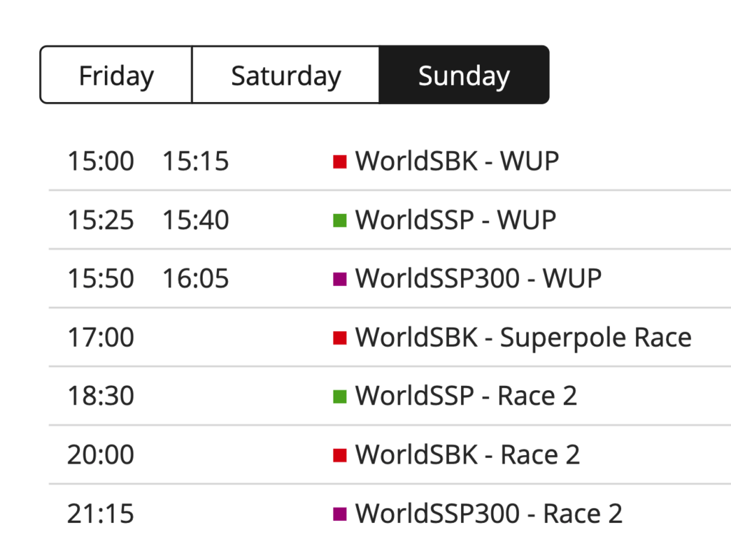This screenshot has height=560, width=731.
Task: Open the WorldSSP - WUP session
Action: point(455,220)
